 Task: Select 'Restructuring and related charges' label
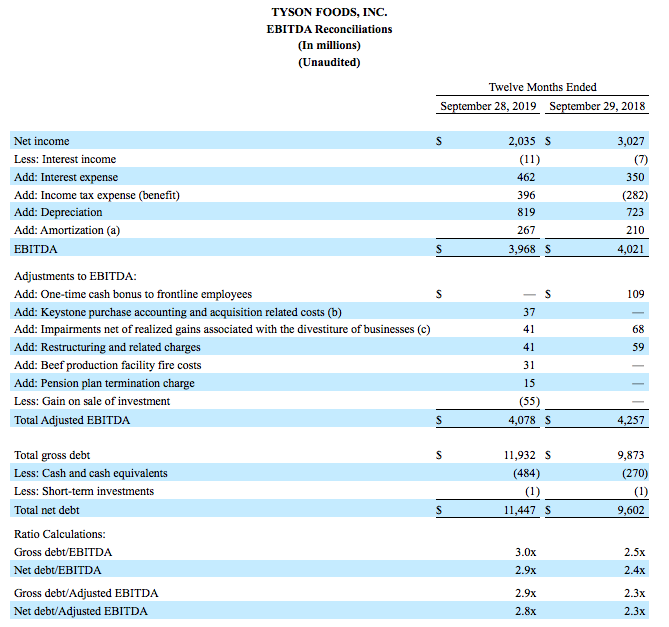click(x=120, y=347)
